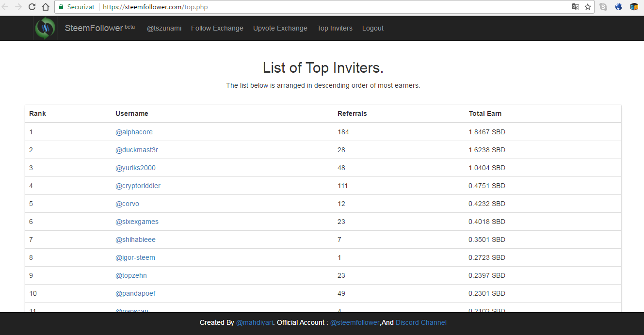The height and width of the screenshot is (335, 644).
Task: Select the 111 referrals cell
Action: tap(343, 186)
